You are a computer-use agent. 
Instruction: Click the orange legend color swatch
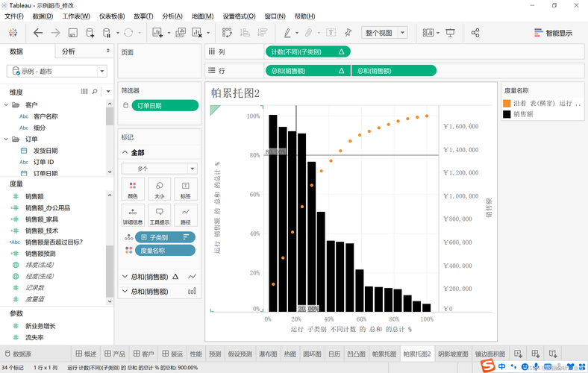point(507,103)
